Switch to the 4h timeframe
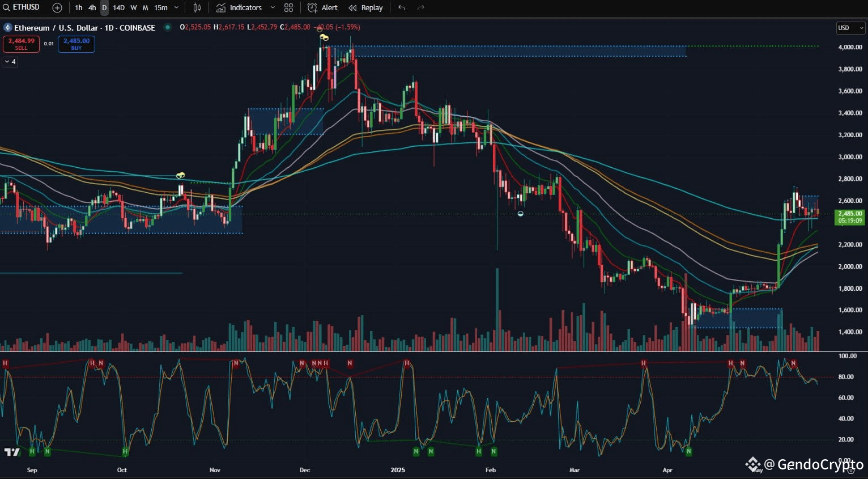The height and width of the screenshot is (479, 868). point(92,8)
